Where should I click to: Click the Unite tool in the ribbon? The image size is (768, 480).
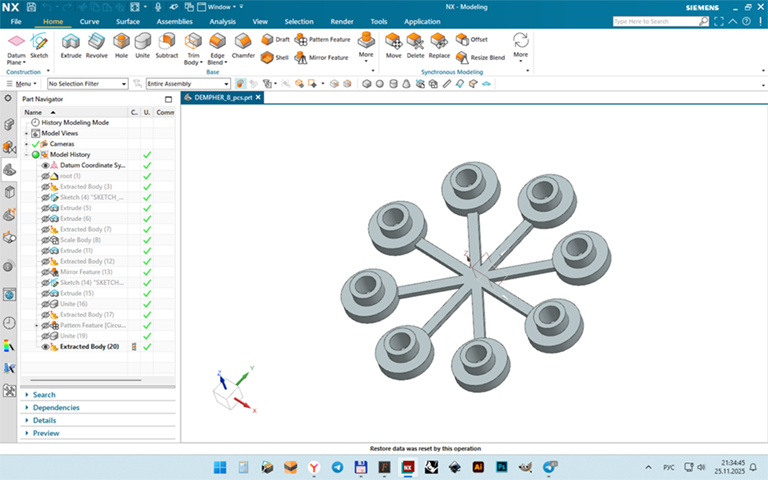pos(143,46)
